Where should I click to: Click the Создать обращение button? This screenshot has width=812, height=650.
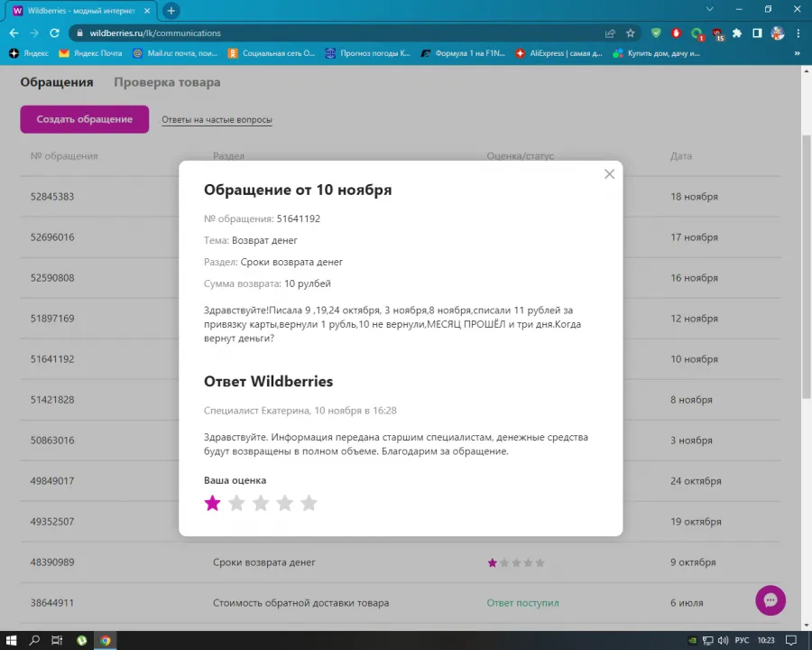click(x=85, y=119)
